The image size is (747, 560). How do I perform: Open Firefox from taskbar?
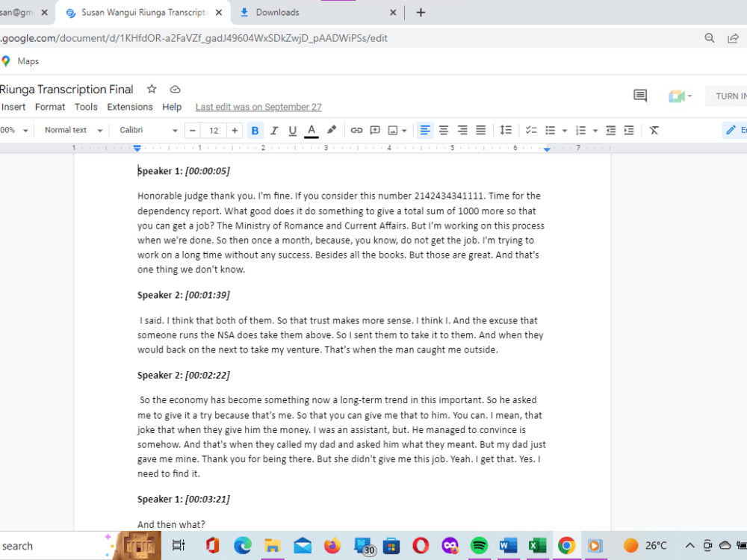click(332, 546)
